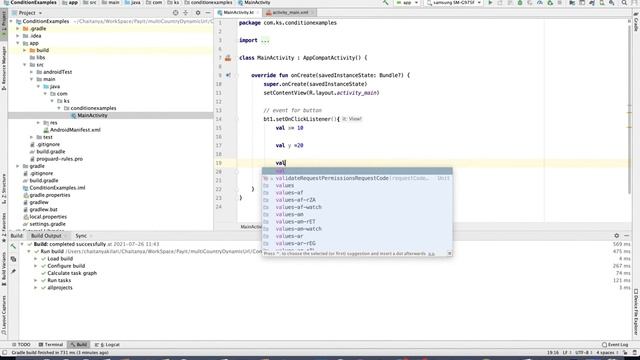640x360 pixels.
Task: Choose 'values-af' autocomplete suggestion
Action: click(x=357, y=193)
